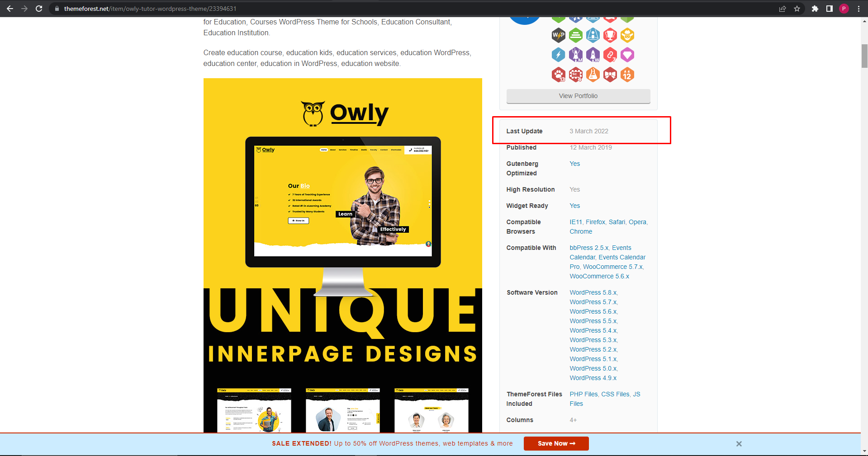Click the IE11 browser link
The width and height of the screenshot is (868, 456).
click(576, 222)
